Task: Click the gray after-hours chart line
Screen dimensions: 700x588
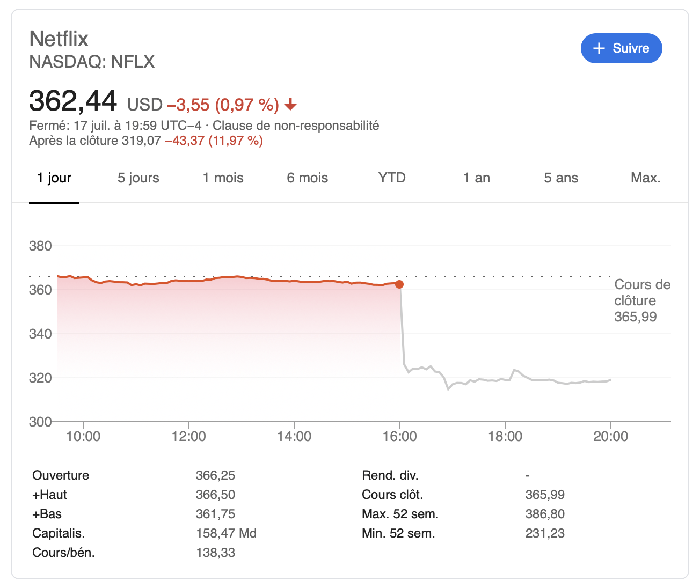Action: tap(505, 380)
